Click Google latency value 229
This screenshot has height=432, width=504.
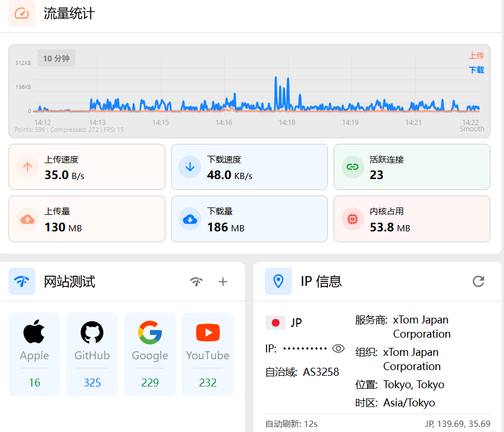click(150, 383)
